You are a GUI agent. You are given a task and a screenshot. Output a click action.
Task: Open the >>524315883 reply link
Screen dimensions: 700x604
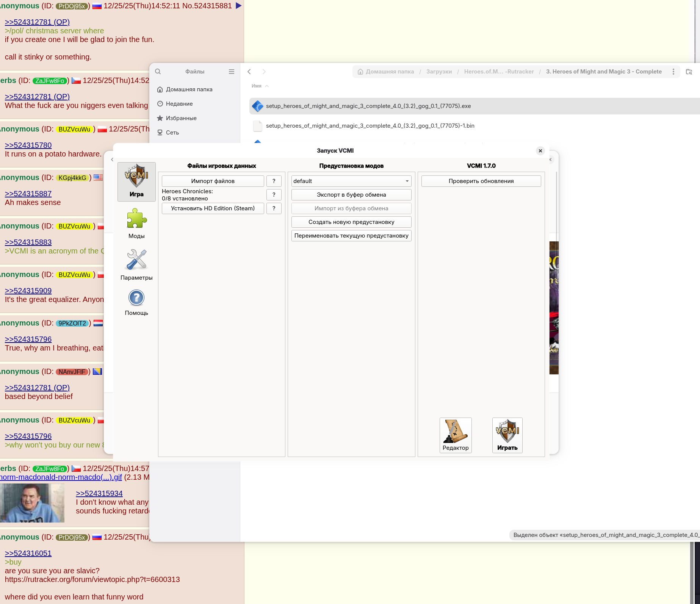[x=28, y=242]
